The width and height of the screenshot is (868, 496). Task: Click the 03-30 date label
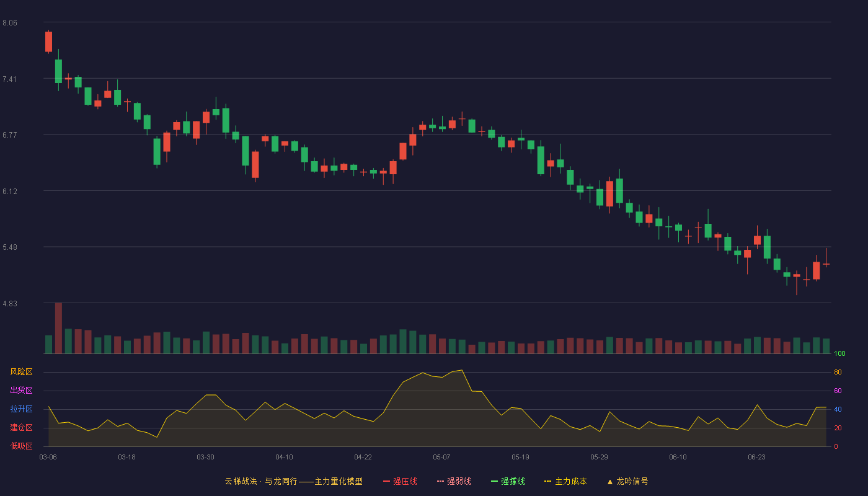pos(205,457)
